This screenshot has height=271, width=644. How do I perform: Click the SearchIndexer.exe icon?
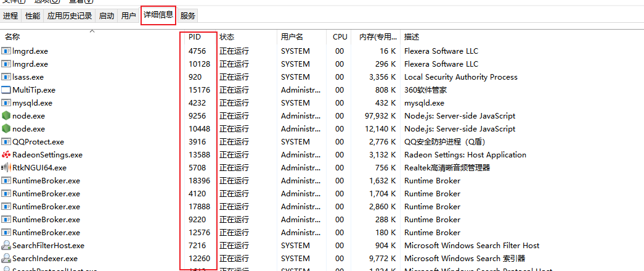pyautogui.click(x=6, y=258)
